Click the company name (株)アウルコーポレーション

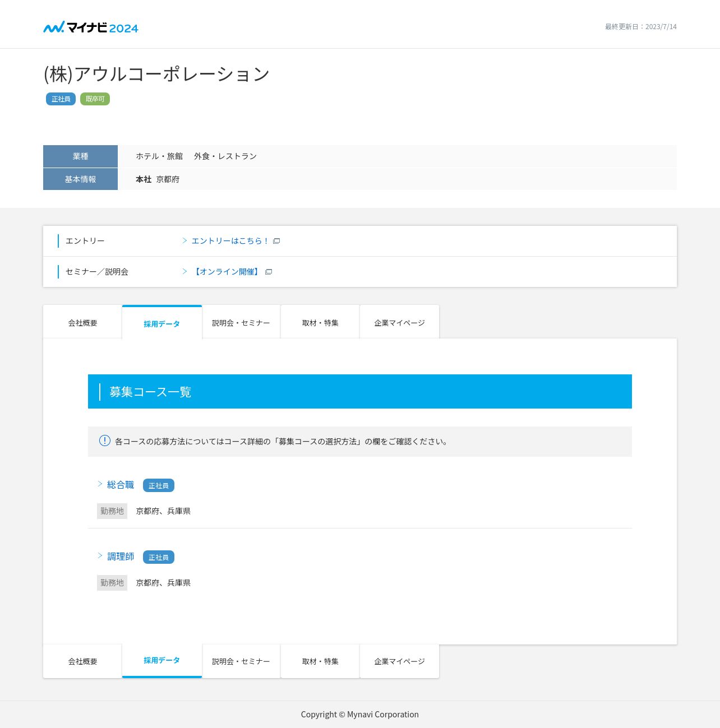click(x=156, y=74)
